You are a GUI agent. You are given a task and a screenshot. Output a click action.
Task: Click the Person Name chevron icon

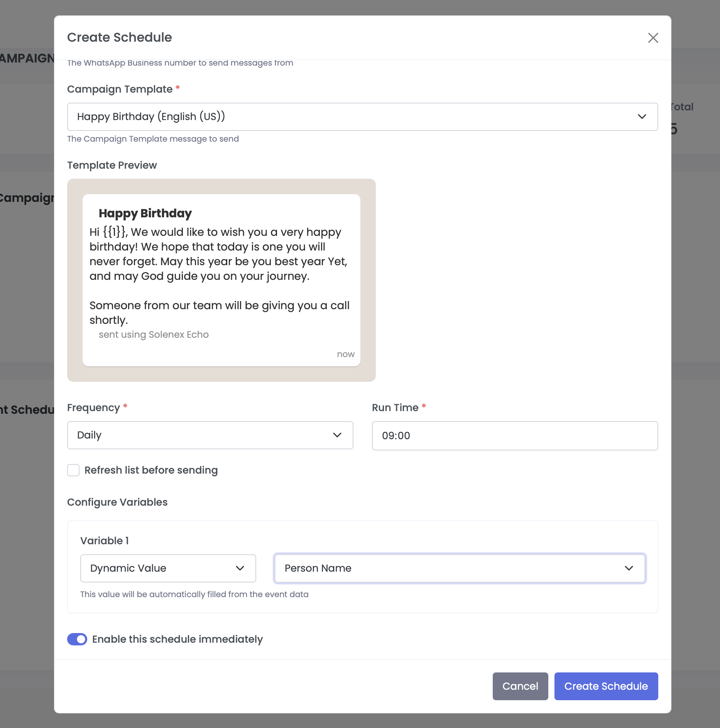pyautogui.click(x=629, y=568)
